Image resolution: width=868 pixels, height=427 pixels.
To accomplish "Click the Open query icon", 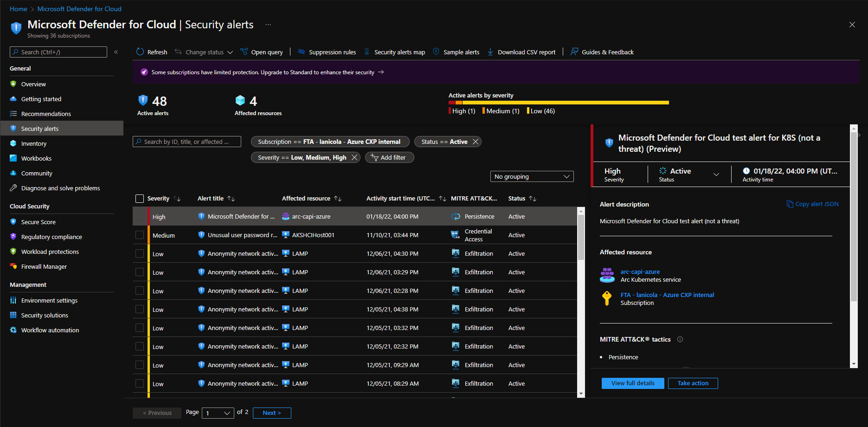I will (244, 52).
